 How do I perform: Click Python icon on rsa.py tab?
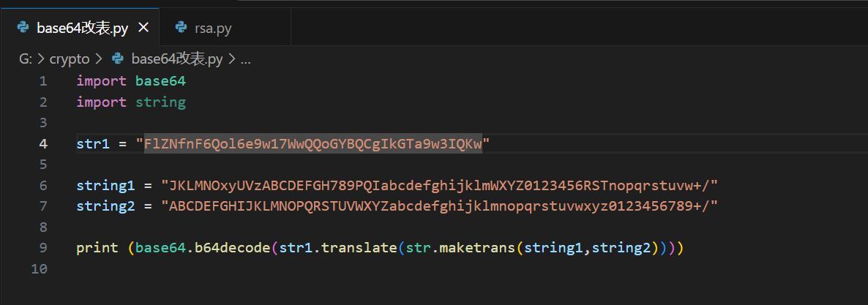181,28
